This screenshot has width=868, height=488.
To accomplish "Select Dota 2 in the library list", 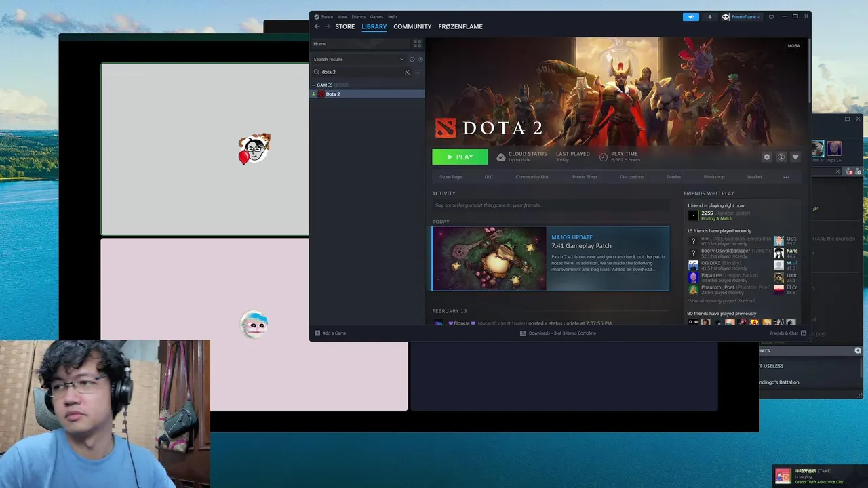I will [367, 94].
